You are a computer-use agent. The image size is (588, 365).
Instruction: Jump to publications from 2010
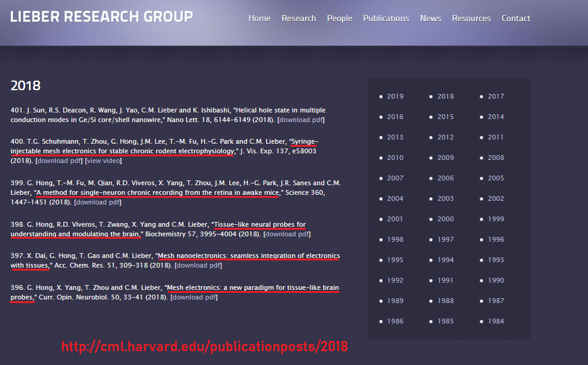point(395,158)
